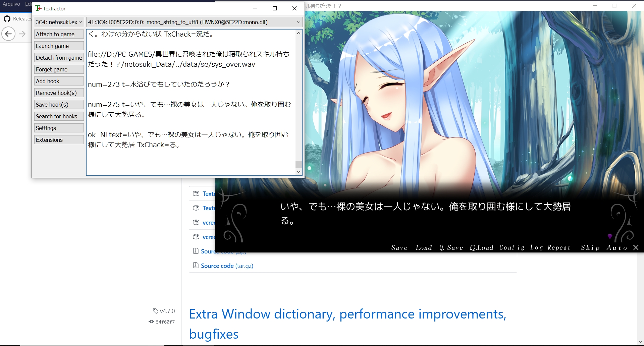Image resolution: width=644 pixels, height=346 pixels.
Task: Enable Skip mode in the game menu bar
Action: click(x=591, y=247)
